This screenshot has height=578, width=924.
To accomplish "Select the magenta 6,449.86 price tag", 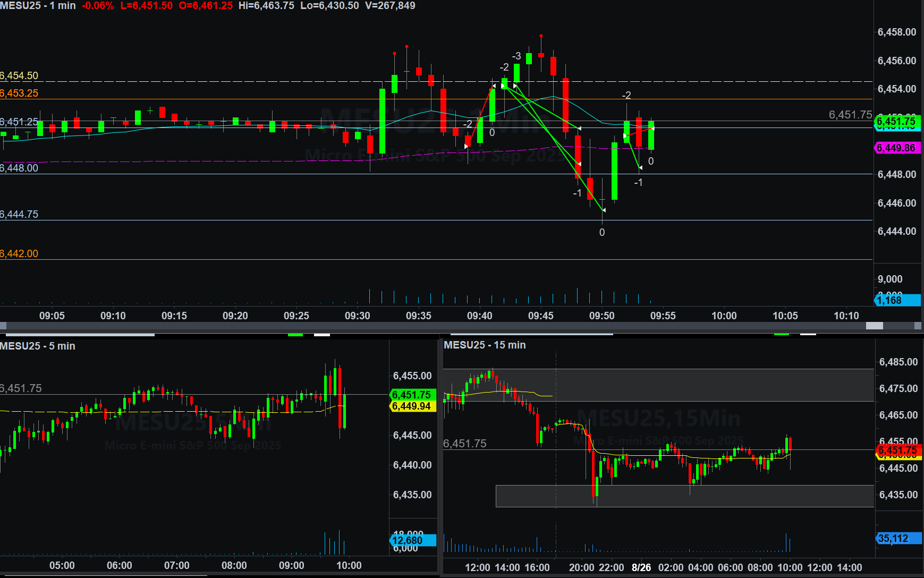I will [896, 148].
